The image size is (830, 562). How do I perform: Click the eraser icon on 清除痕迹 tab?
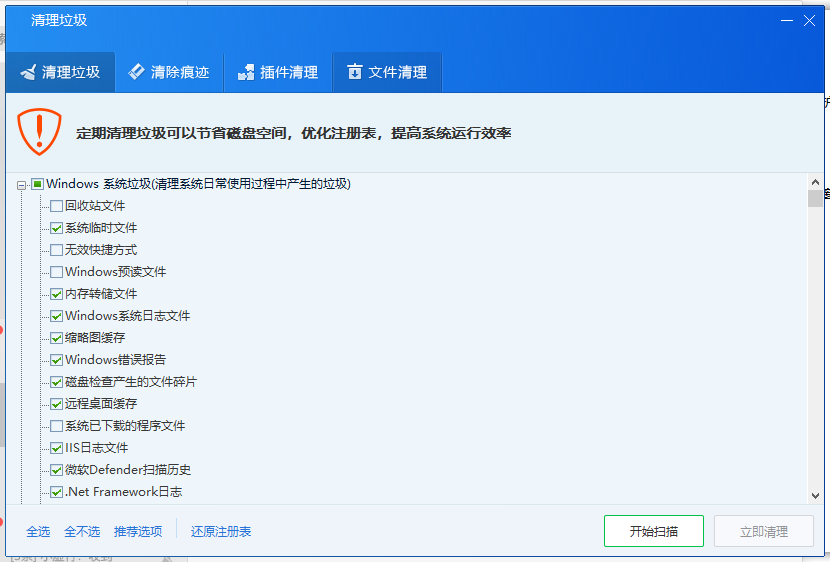coord(137,71)
